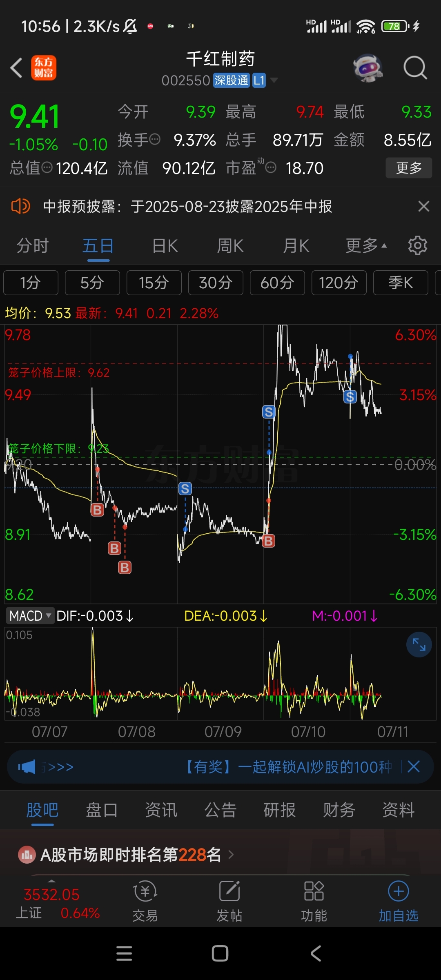This screenshot has width=441, height=980.
Task: Switch to 日K chart tab
Action: pyautogui.click(x=165, y=246)
